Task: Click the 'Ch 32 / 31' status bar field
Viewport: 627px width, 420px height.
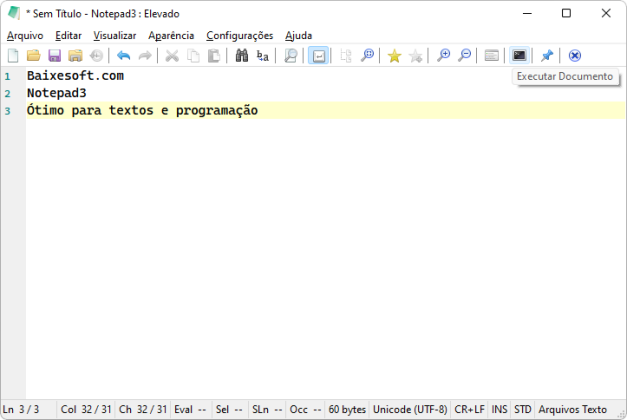Action: pyautogui.click(x=143, y=410)
